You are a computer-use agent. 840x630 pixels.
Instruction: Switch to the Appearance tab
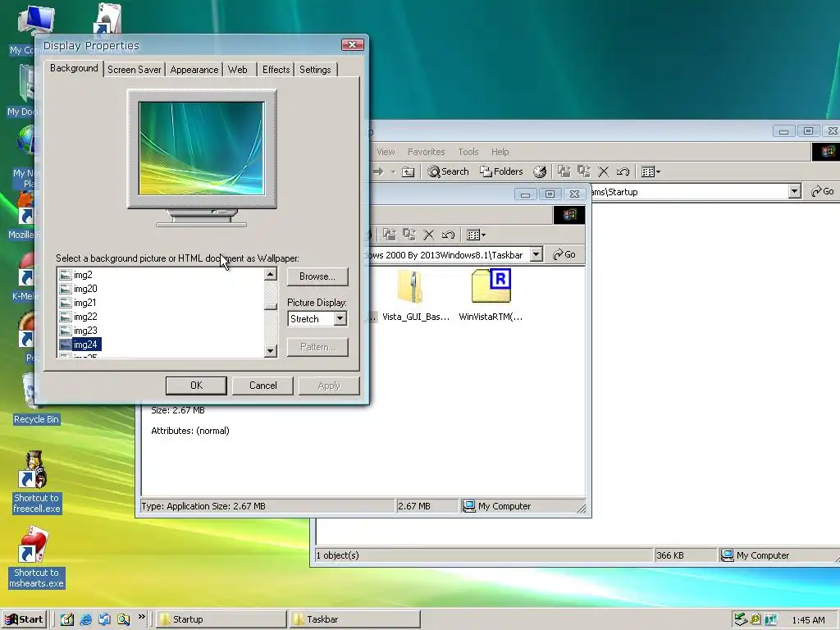coord(194,70)
